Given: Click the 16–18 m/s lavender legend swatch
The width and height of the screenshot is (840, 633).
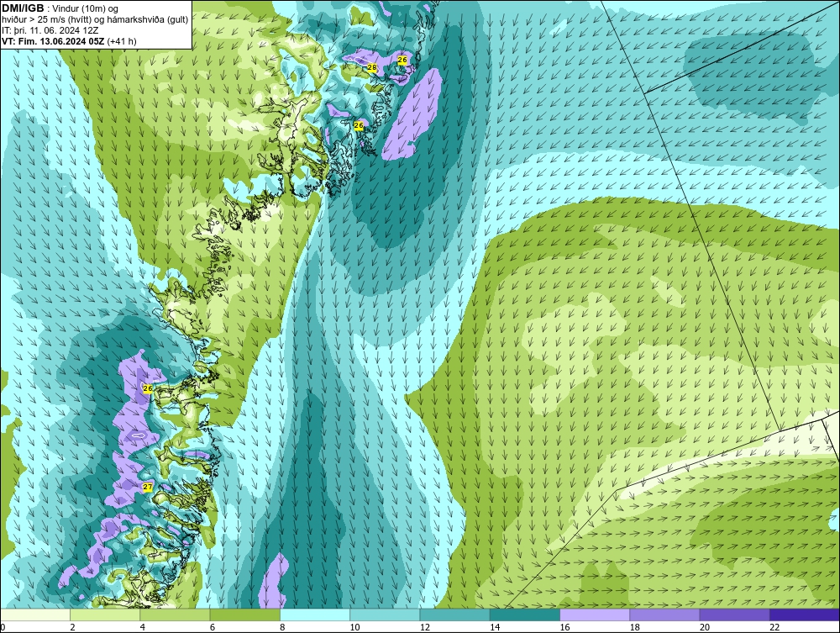Looking at the screenshot, I should tap(595, 615).
